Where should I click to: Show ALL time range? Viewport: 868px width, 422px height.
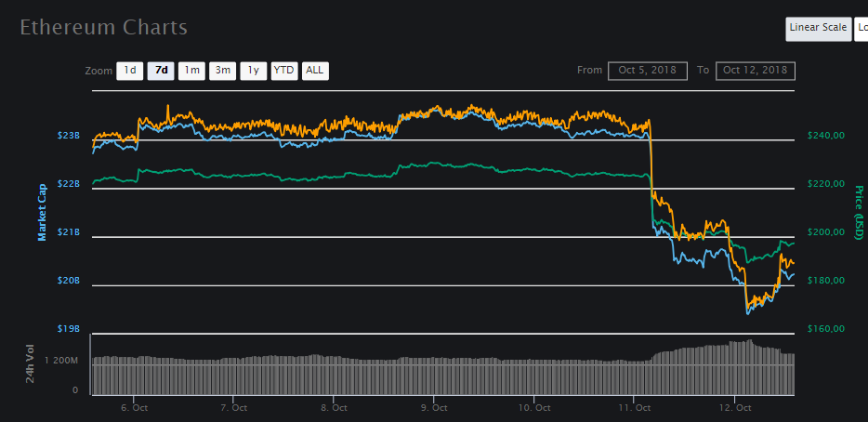click(315, 71)
